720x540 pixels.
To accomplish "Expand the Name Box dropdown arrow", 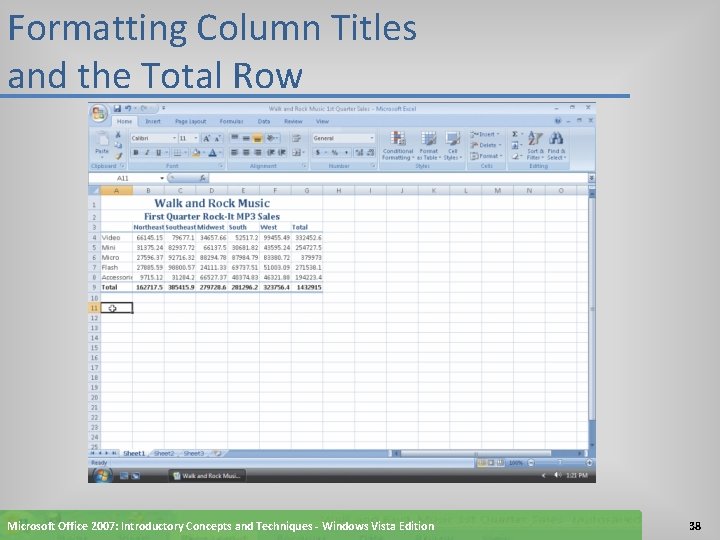I will tap(162, 178).
